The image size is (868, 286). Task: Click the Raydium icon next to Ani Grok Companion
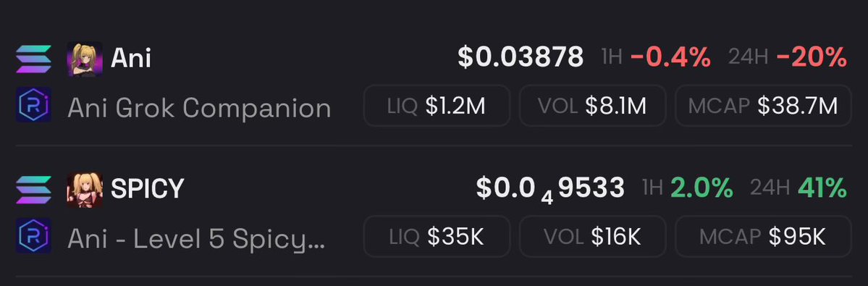tap(34, 105)
